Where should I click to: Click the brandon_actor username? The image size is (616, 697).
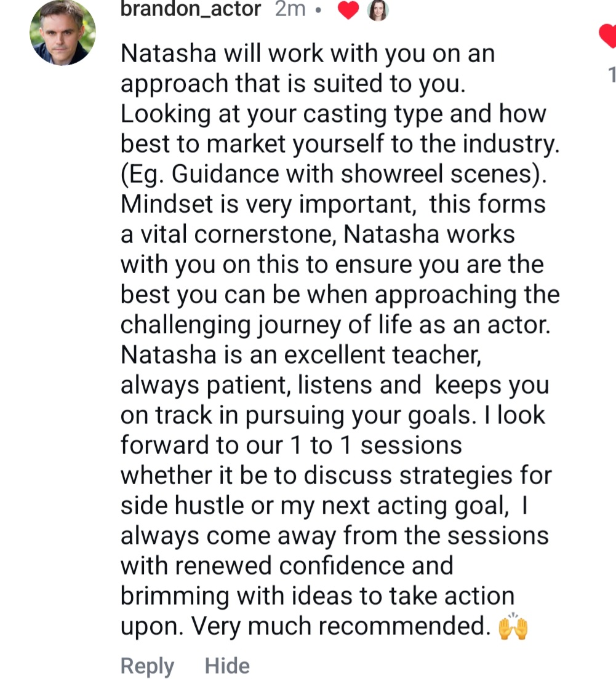(191, 9)
